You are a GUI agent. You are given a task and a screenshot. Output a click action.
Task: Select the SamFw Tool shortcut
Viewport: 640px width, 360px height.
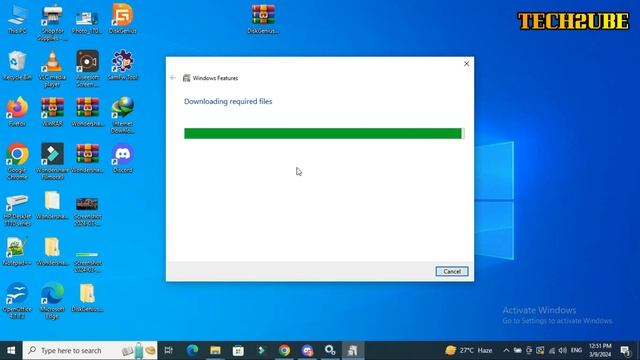click(122, 65)
